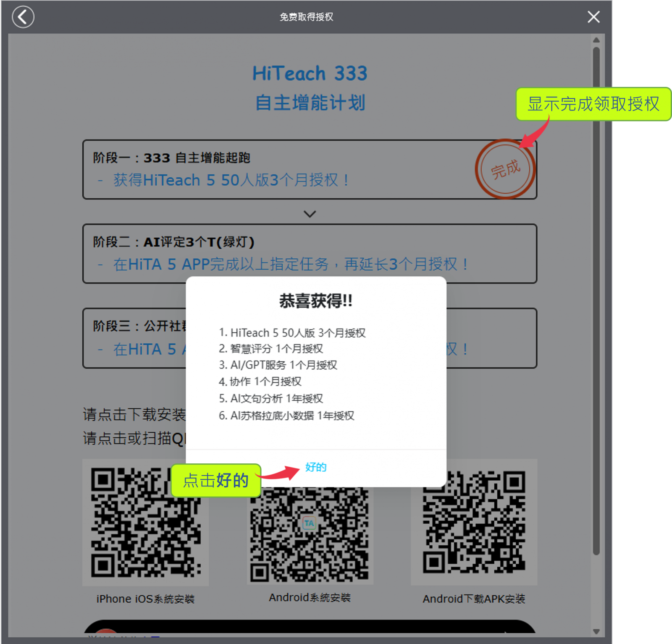
Task: Select the iPhone iOS系统安装 QR code
Action: pyautogui.click(x=146, y=522)
